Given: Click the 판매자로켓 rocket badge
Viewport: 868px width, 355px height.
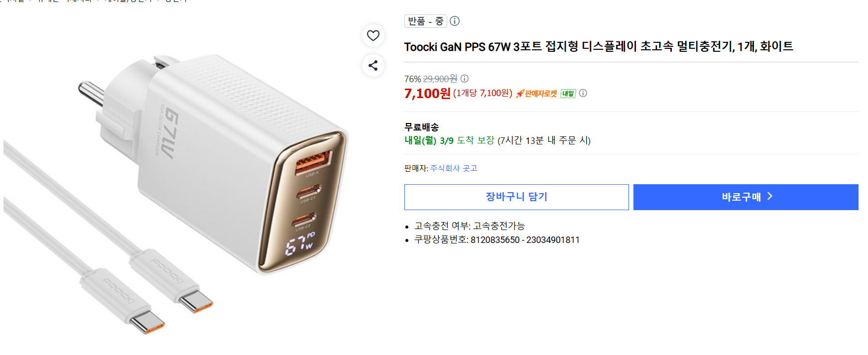Looking at the screenshot, I should [536, 94].
